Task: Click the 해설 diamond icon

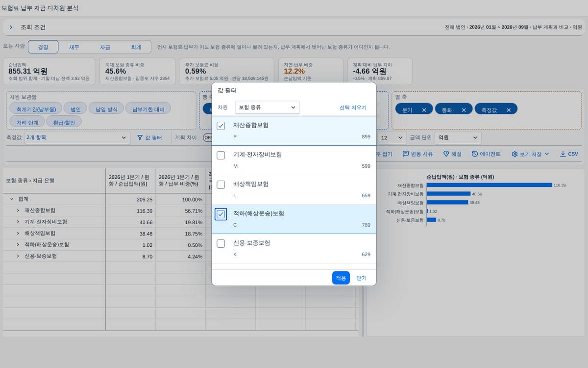Action: pyautogui.click(x=446, y=154)
